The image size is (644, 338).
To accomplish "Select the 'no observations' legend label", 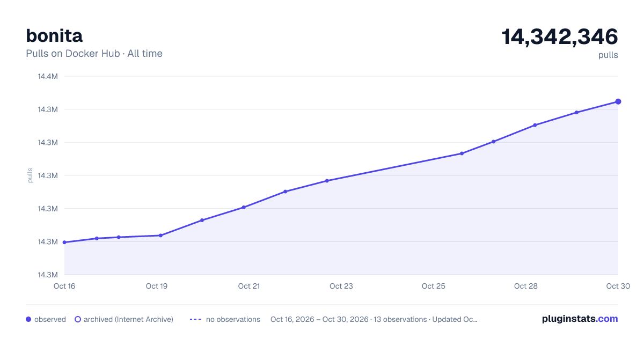I will point(233,319).
